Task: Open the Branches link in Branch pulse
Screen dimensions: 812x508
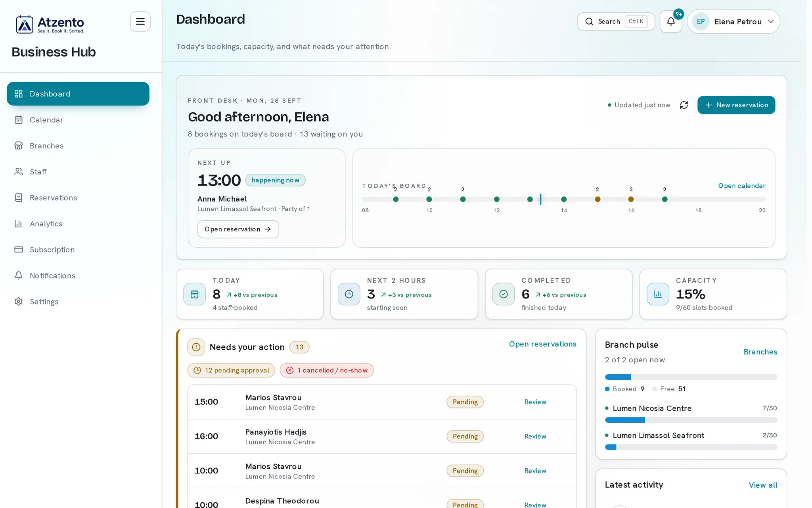Action: coord(760,352)
